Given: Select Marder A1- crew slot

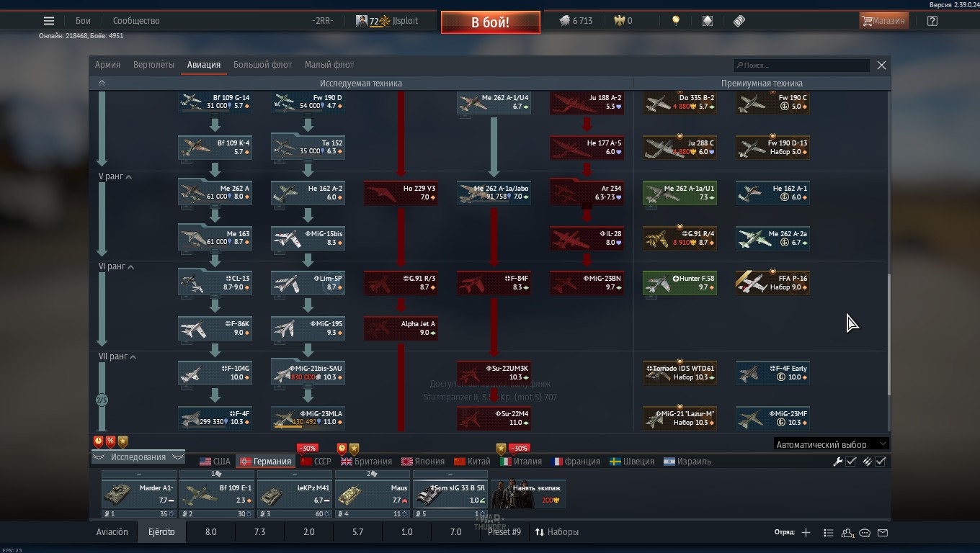Looking at the screenshot, I should tap(139, 495).
